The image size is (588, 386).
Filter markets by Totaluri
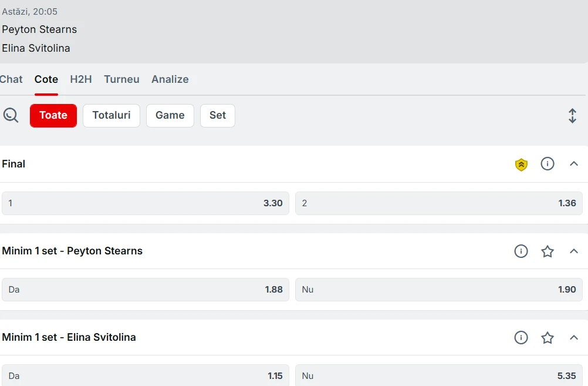pyautogui.click(x=111, y=115)
